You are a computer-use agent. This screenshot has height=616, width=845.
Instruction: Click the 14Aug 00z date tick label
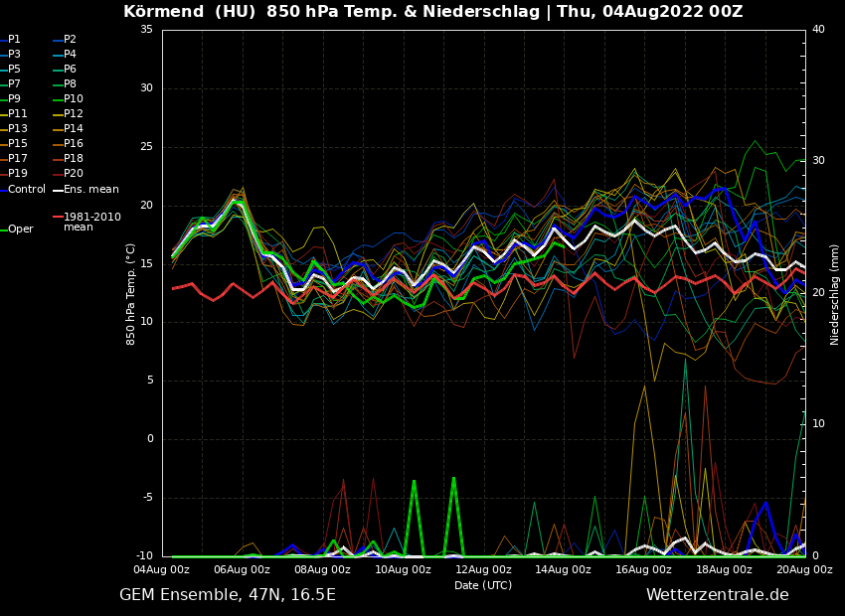pyautogui.click(x=564, y=570)
